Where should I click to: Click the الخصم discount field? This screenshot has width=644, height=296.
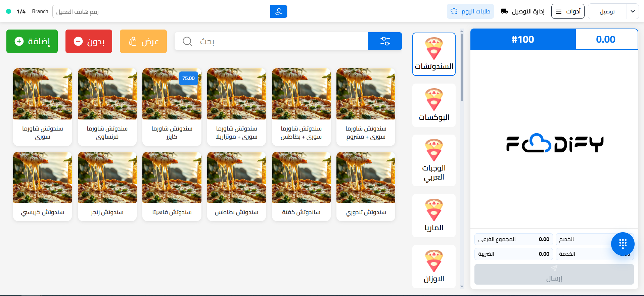(595, 239)
